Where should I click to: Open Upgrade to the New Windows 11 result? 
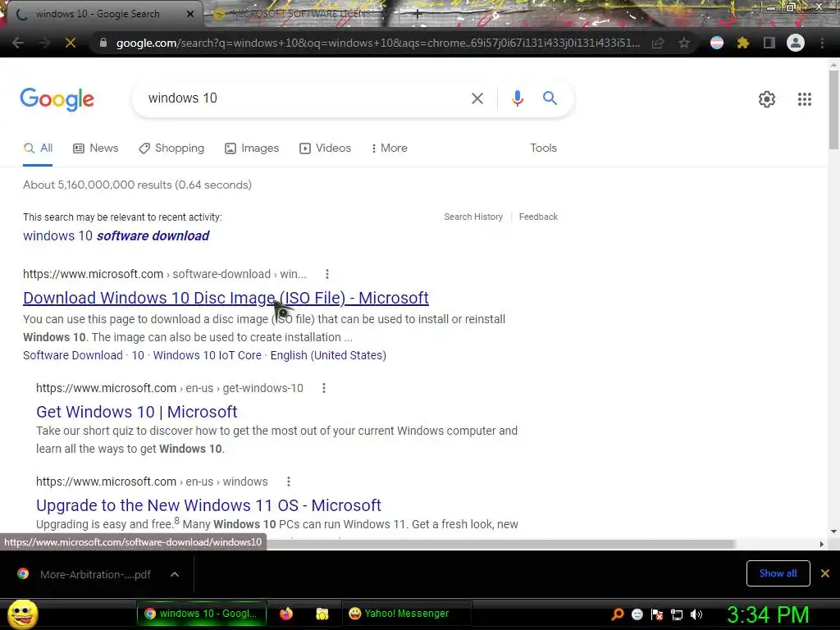208,505
